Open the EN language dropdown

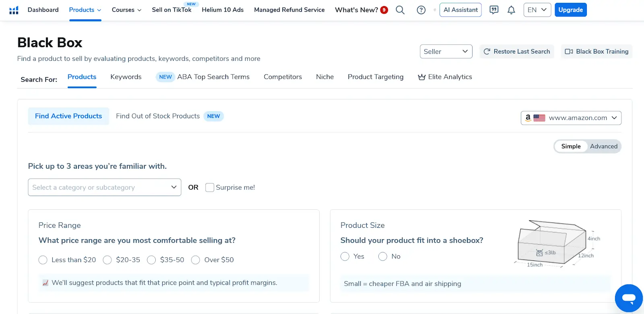click(x=537, y=10)
